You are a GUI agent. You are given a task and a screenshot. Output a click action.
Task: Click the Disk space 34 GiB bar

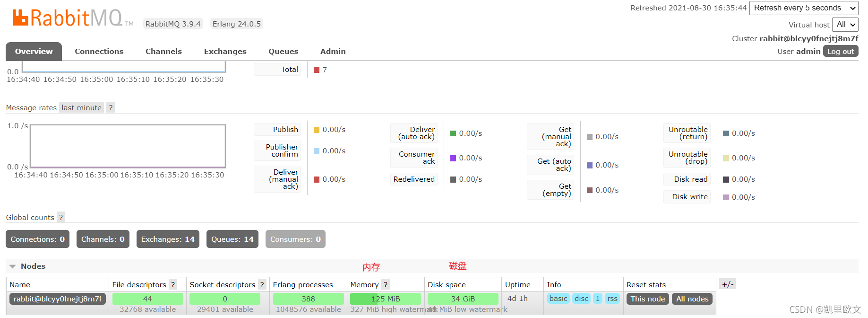(x=463, y=299)
